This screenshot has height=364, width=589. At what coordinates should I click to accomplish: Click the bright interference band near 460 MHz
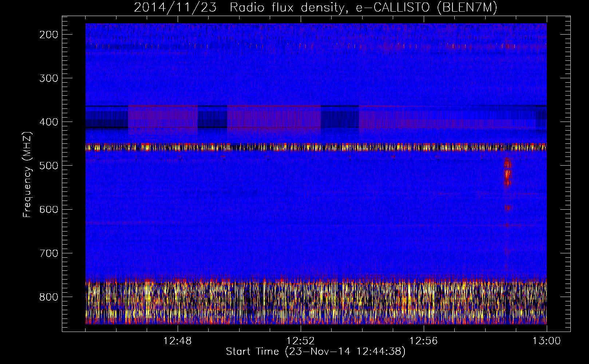pos(316,147)
